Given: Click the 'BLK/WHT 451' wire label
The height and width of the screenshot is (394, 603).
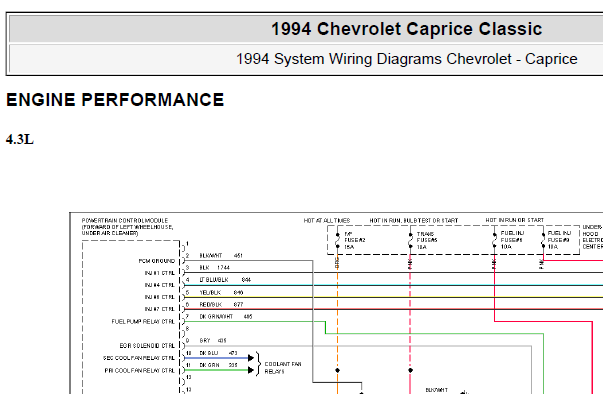Looking at the screenshot, I should point(221,256).
